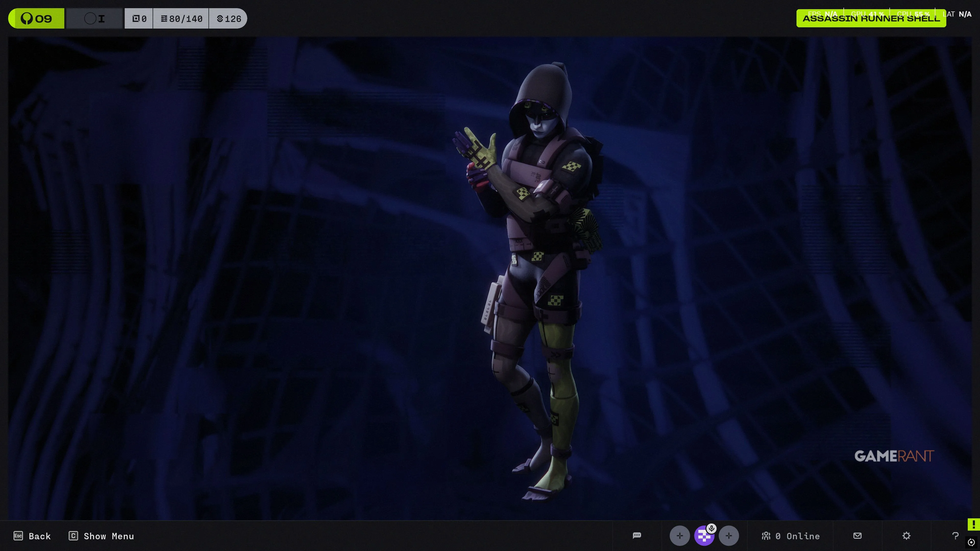Click the runner level 09 badge
Image resolution: width=980 pixels, height=551 pixels.
(36, 18)
